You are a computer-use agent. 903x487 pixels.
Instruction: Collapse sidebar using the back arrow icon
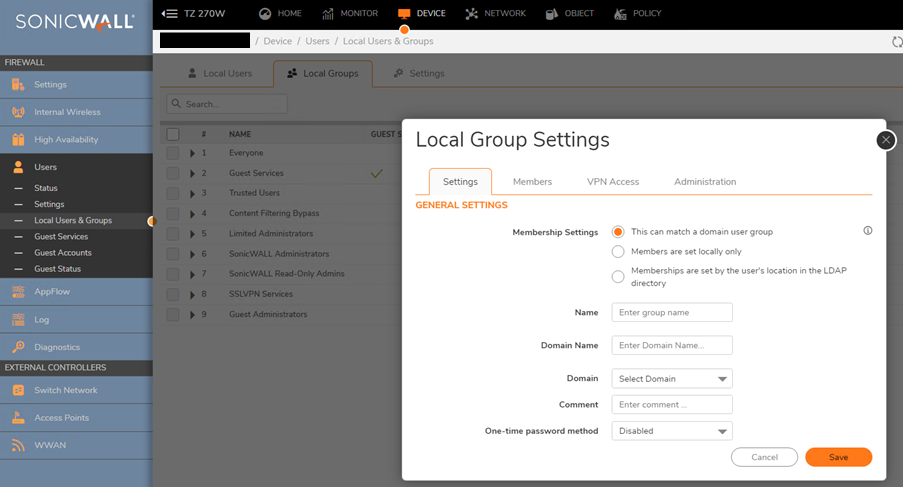(170, 13)
